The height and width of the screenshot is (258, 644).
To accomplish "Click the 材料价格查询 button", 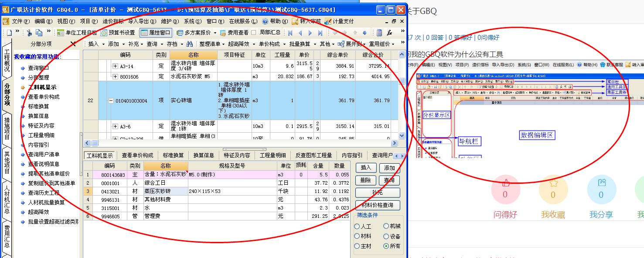I will [378, 206].
